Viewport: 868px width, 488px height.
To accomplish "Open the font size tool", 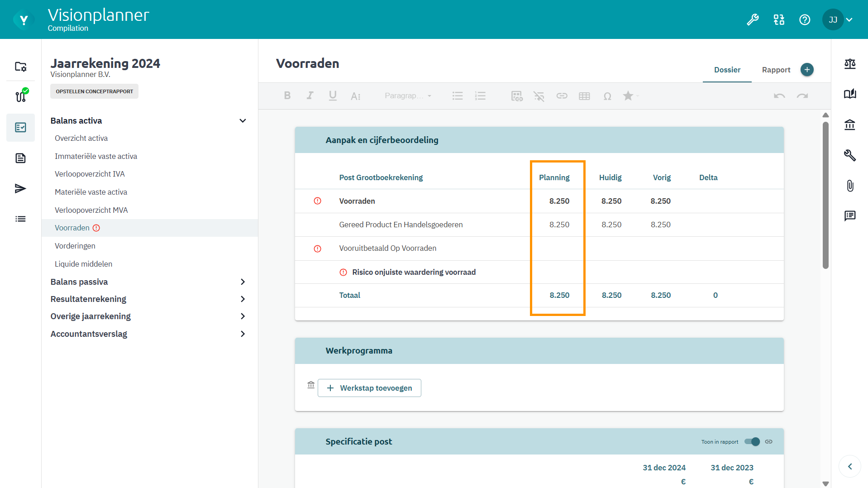I will coord(356,96).
